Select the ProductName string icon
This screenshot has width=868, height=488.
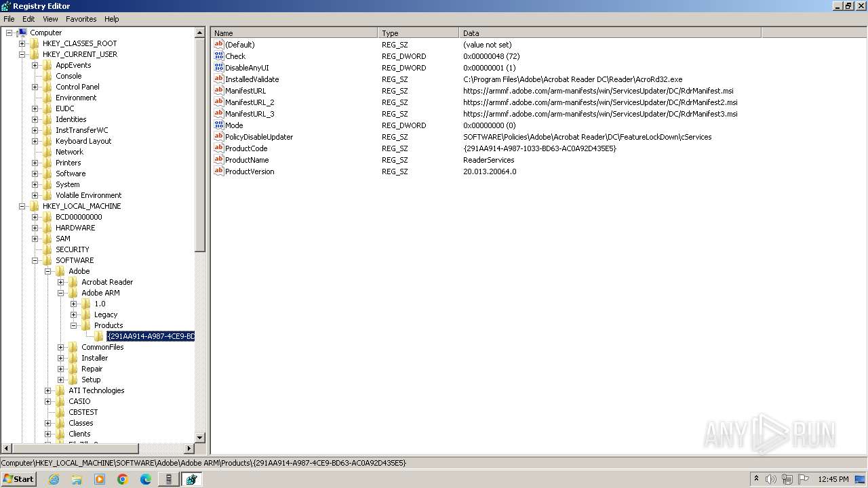tap(218, 159)
